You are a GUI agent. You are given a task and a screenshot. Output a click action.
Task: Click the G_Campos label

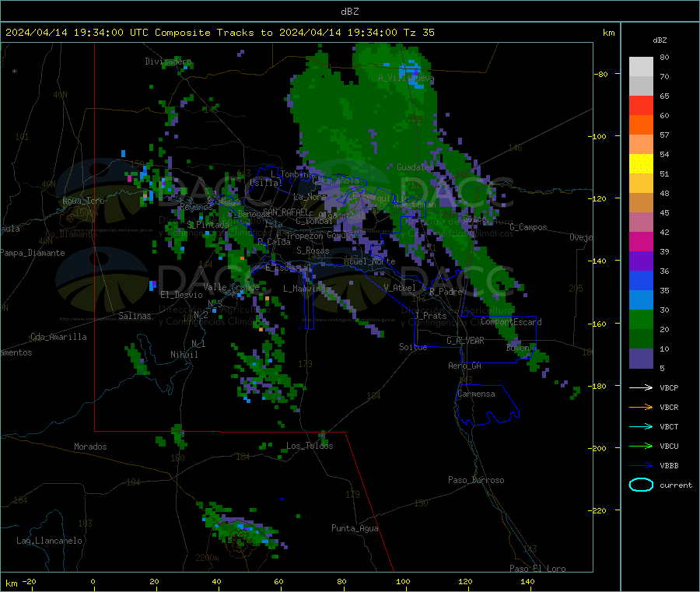point(528,227)
